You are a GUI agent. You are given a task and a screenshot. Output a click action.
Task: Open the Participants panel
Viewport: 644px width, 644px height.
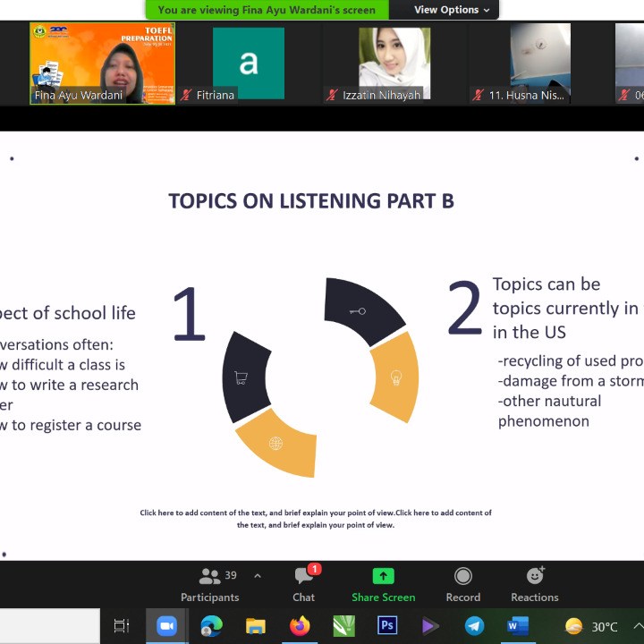209,584
